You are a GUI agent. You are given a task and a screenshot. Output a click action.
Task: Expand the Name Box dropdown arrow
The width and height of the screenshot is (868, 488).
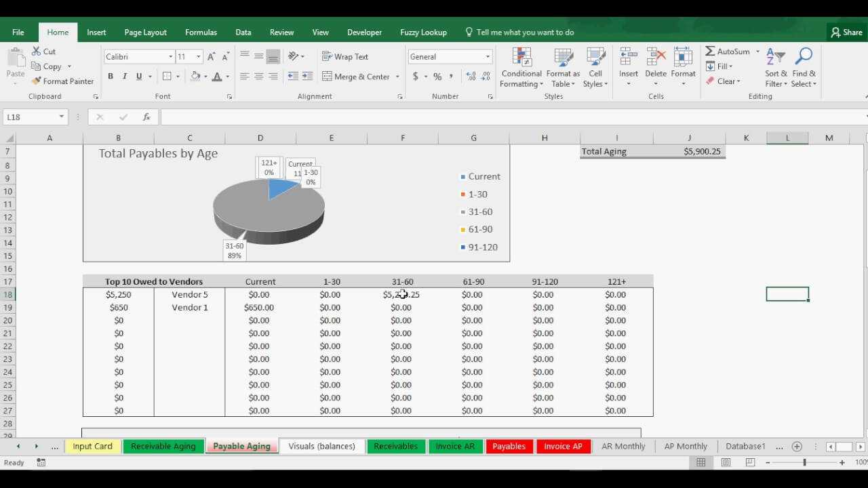click(61, 117)
